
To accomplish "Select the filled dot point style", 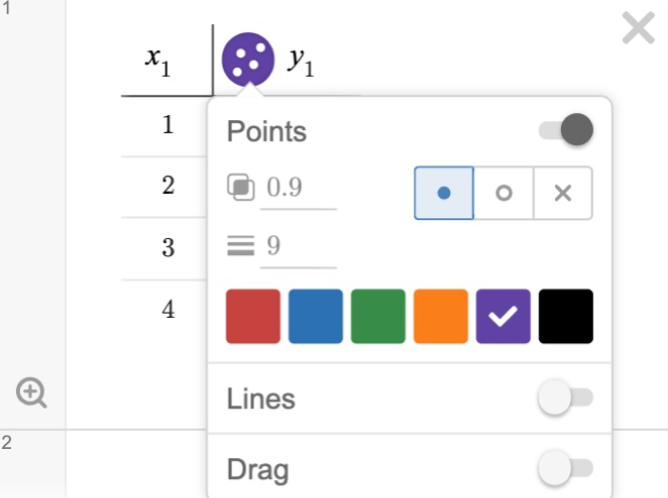I will click(x=443, y=193).
